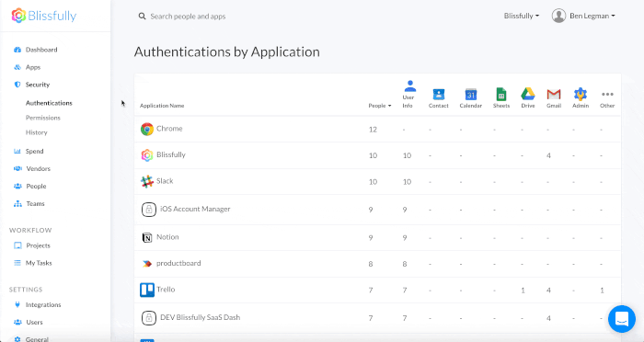This screenshot has width=644, height=342.
Task: Click the Sheets column icon
Action: [x=501, y=94]
